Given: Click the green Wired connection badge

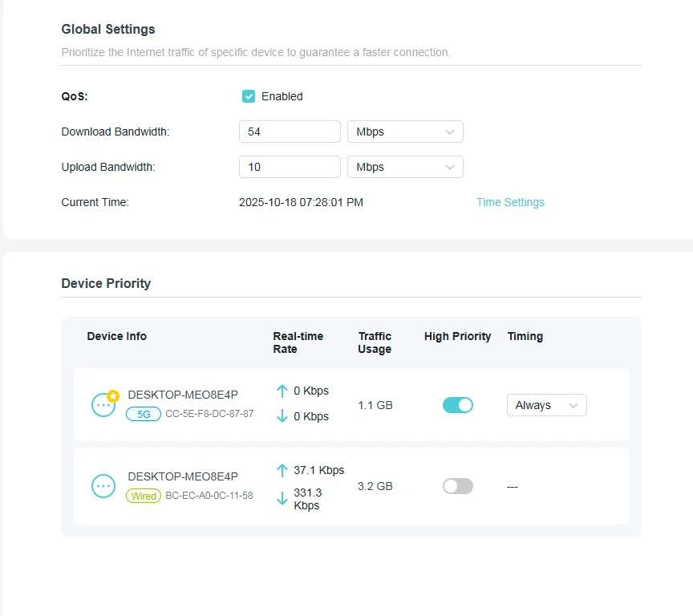Looking at the screenshot, I should coord(144,496).
